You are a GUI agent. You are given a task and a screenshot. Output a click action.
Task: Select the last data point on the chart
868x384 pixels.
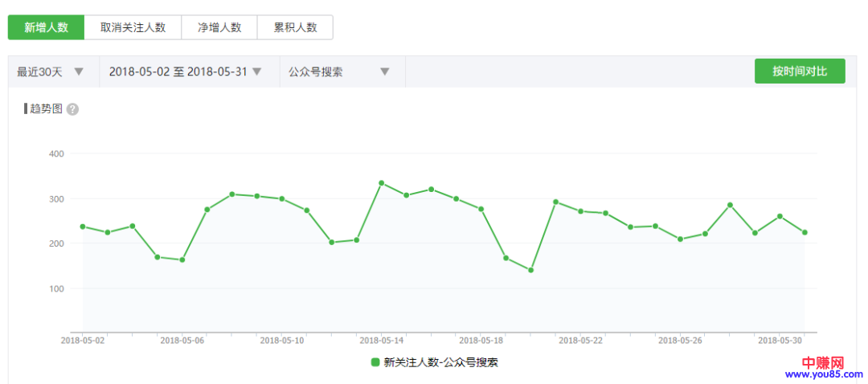(x=805, y=232)
